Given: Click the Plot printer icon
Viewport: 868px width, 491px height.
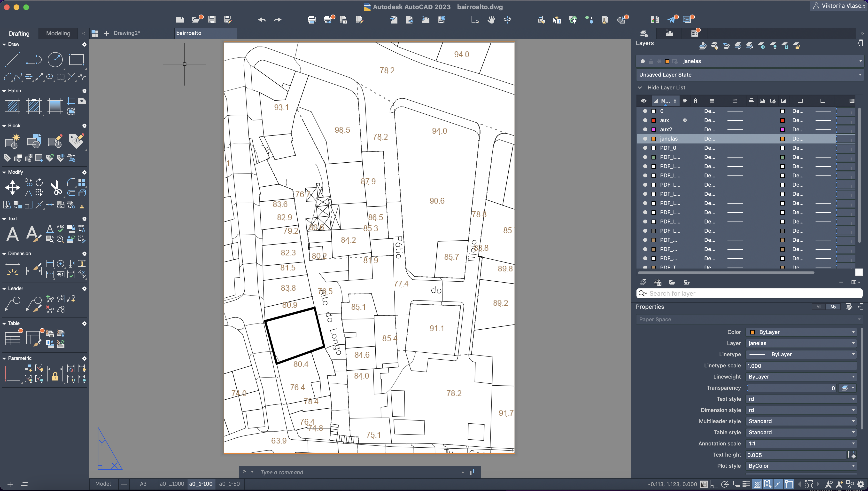Looking at the screenshot, I should point(311,20).
